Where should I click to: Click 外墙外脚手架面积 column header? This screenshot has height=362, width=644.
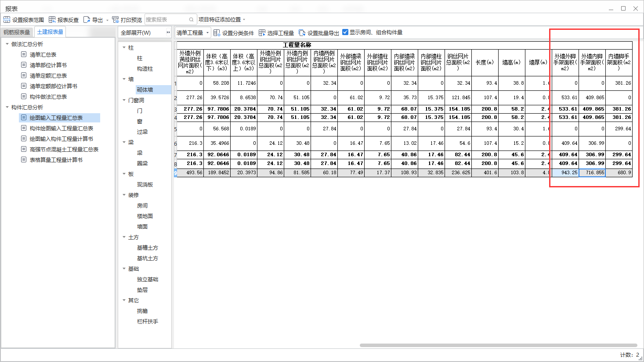[x=565, y=62]
